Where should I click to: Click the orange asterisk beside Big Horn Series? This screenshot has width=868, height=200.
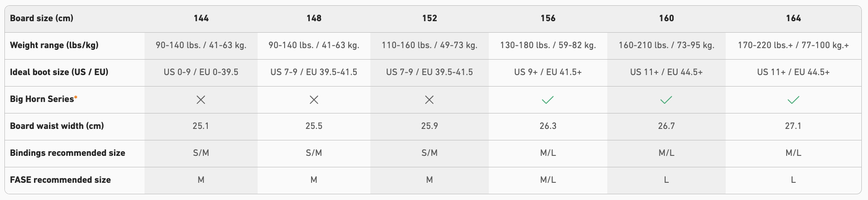[x=76, y=97]
